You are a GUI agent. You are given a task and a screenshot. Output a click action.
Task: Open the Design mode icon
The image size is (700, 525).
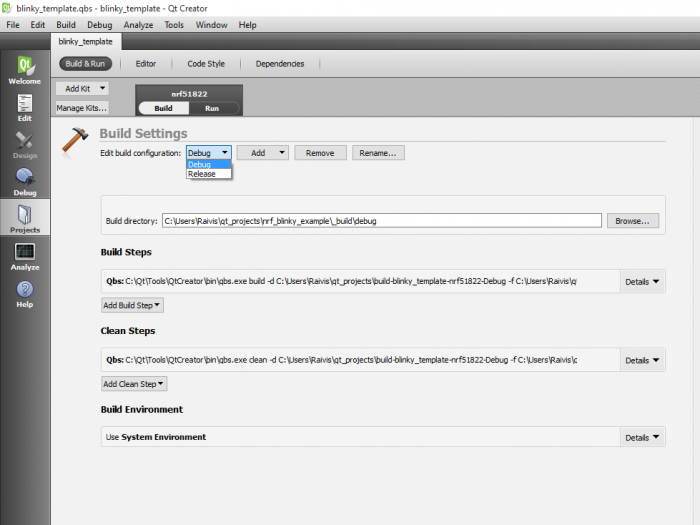(25, 146)
